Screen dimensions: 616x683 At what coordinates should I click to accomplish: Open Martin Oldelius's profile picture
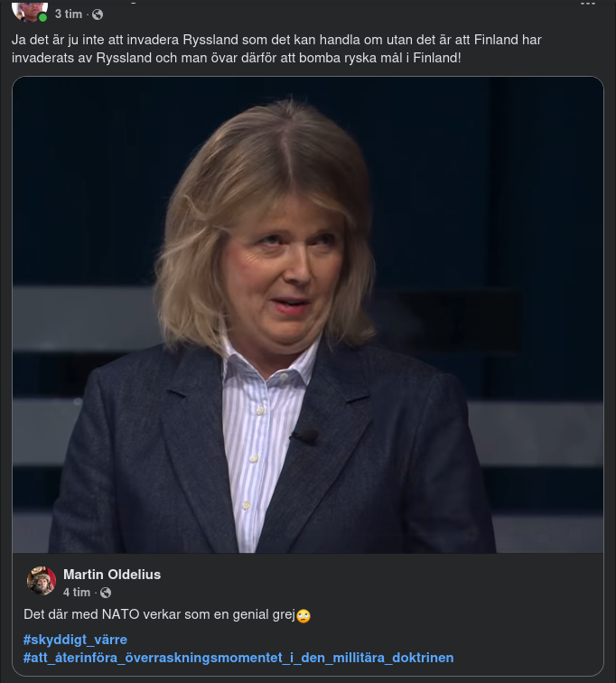coord(42,581)
